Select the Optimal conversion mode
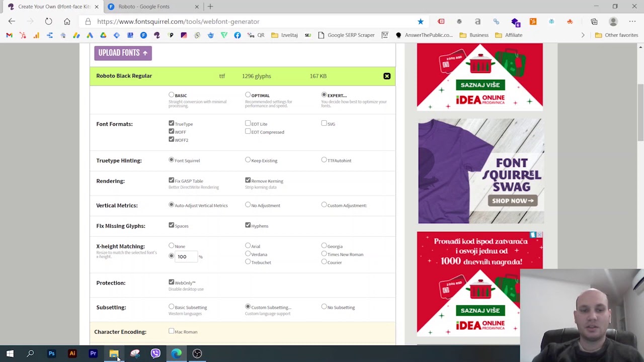644x362 pixels. click(248, 95)
